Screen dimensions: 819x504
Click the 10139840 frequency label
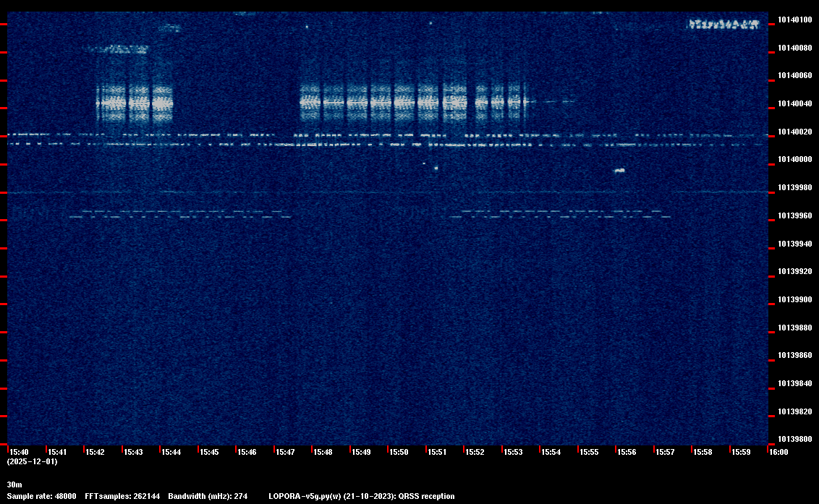pos(795,383)
